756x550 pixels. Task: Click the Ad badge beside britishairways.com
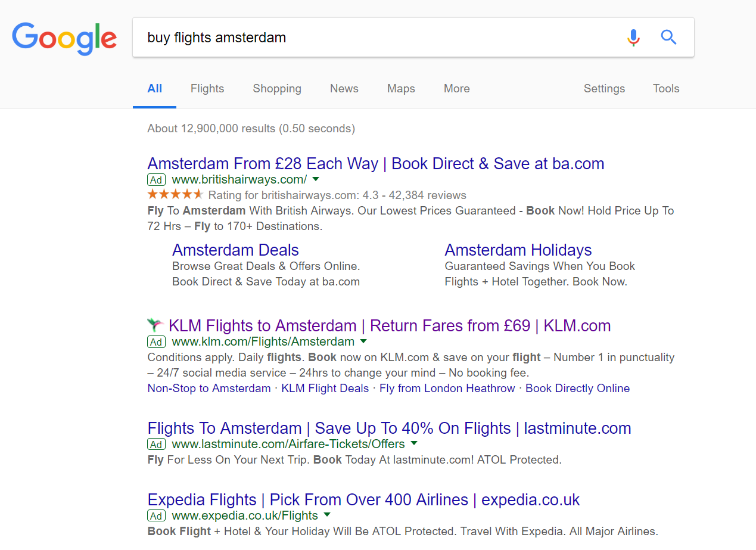(x=156, y=179)
